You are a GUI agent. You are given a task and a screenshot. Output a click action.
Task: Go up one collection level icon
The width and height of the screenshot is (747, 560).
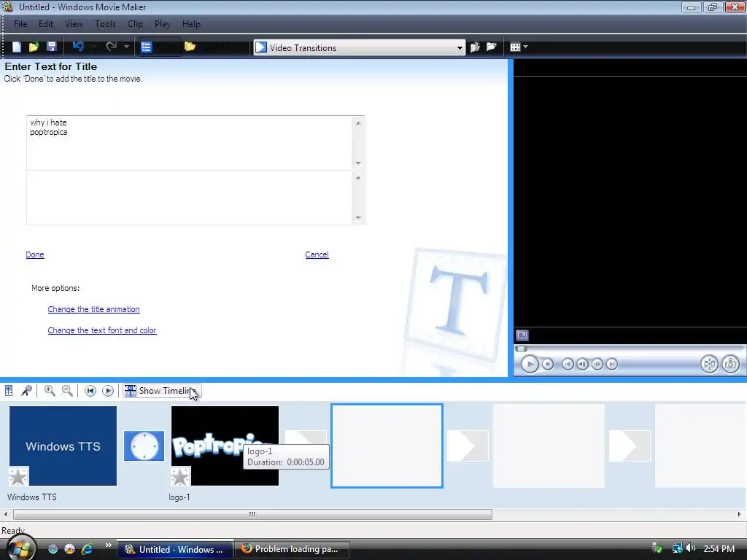pos(475,47)
